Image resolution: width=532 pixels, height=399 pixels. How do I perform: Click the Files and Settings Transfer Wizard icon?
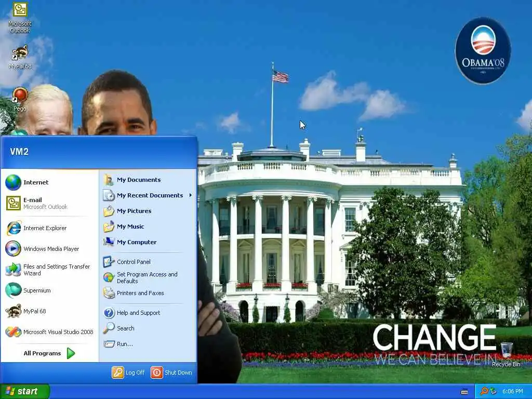pyautogui.click(x=13, y=270)
